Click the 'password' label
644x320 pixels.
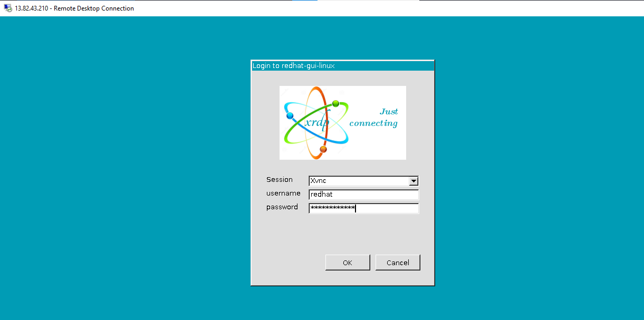click(x=282, y=207)
